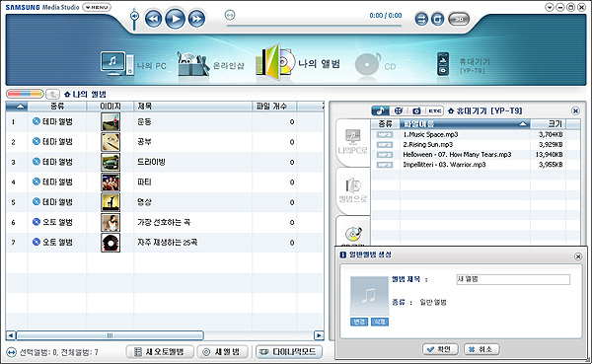Screen dimensions: 592x364
Task: Select the vinyl record thumbnail in row 7
Action: click(x=111, y=243)
